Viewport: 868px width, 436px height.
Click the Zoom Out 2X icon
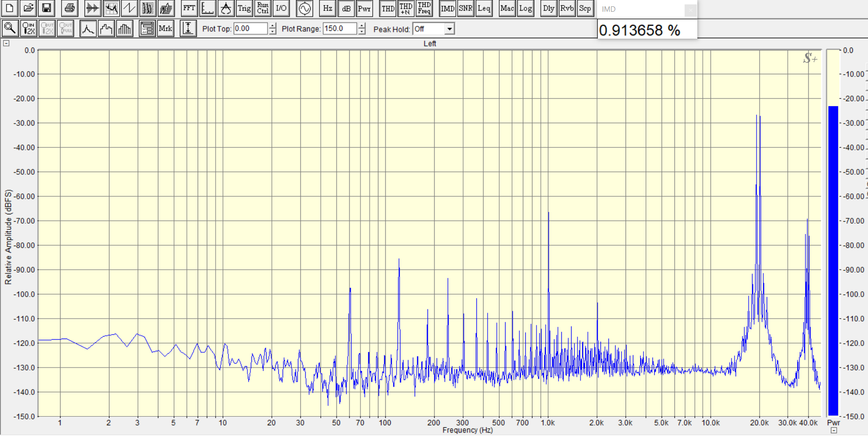[47, 28]
